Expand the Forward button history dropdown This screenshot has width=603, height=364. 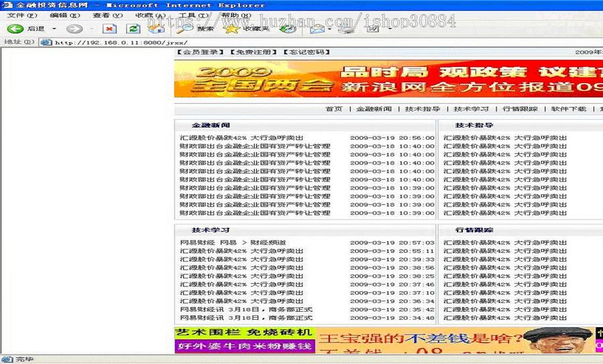(x=92, y=29)
